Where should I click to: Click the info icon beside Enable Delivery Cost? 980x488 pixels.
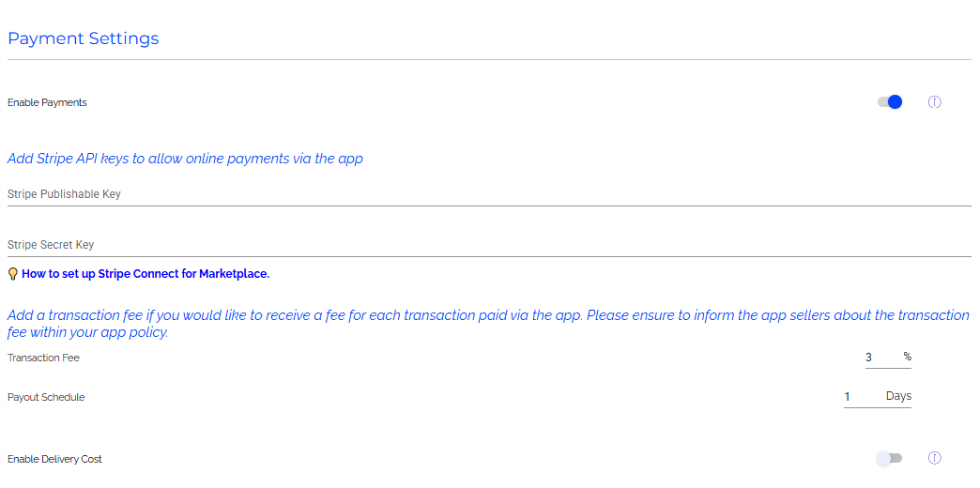coord(934,458)
